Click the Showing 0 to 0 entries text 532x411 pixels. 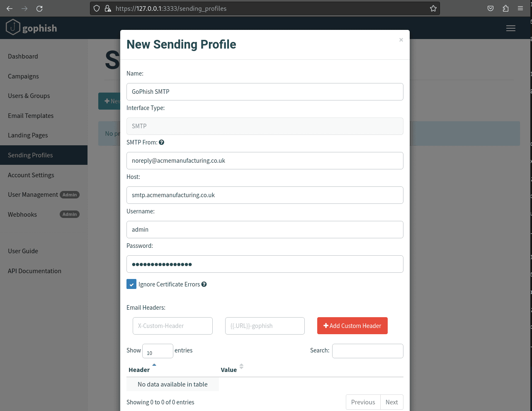[160, 402]
